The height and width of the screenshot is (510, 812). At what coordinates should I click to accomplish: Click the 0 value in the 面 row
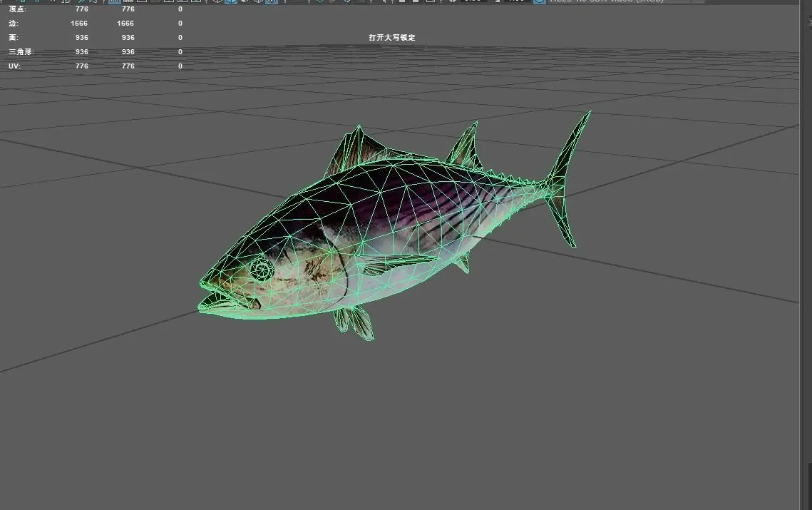(x=180, y=37)
